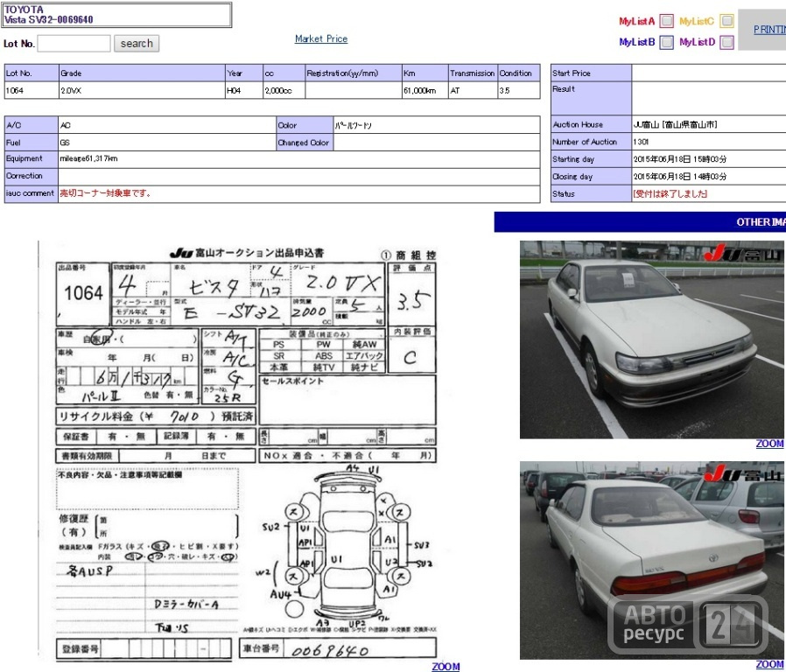Viewport: 786px width, 672px height.
Task: Select the TOYOTA Vista SV32-0069640 title
Action: [49, 15]
